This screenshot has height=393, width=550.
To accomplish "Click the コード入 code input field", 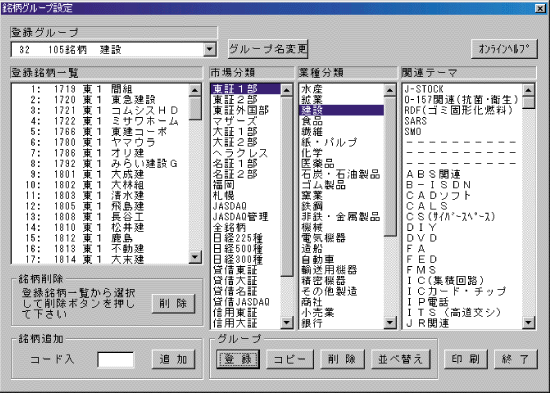I will tap(115, 360).
